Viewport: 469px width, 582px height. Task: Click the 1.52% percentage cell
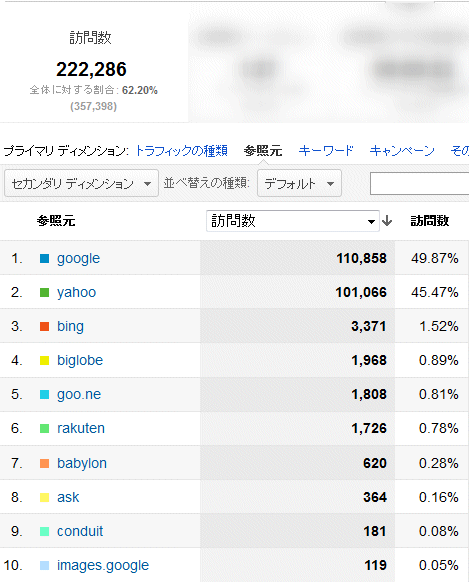[x=439, y=326]
